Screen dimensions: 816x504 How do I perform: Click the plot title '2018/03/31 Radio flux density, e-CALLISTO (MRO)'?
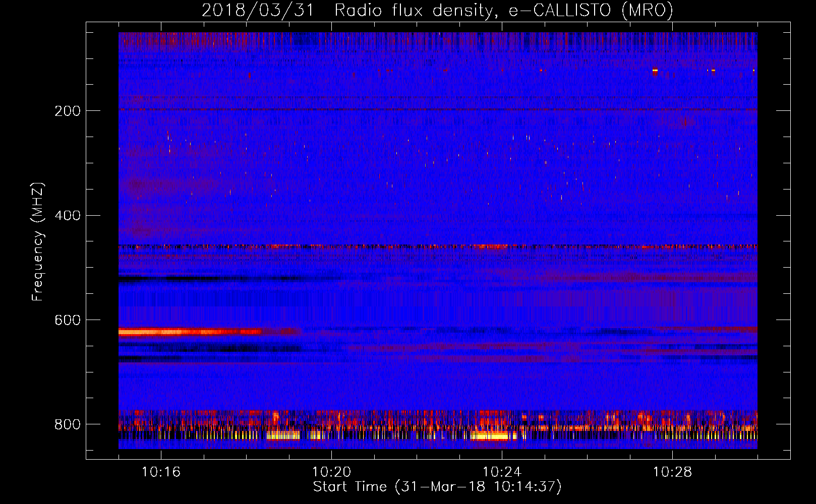[x=437, y=10]
